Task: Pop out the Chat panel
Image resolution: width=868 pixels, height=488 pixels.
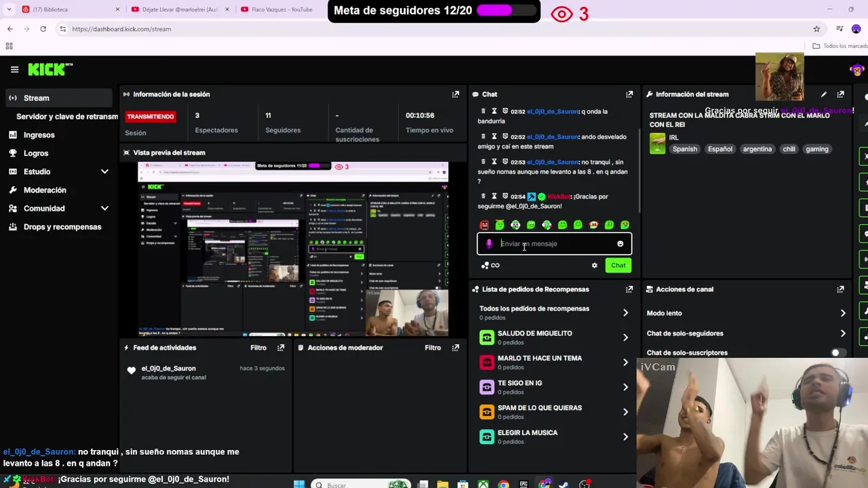Action: (x=629, y=94)
